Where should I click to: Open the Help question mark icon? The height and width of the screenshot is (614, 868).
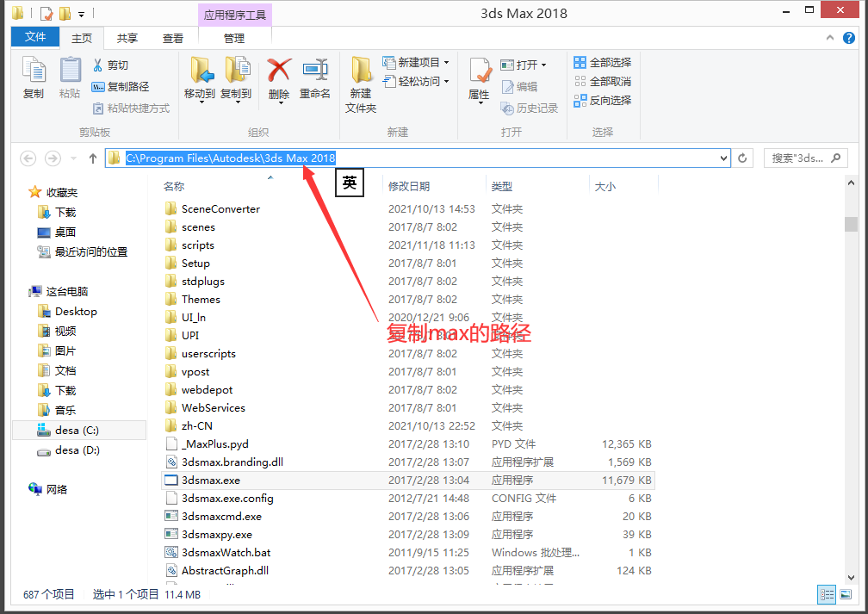coord(849,38)
